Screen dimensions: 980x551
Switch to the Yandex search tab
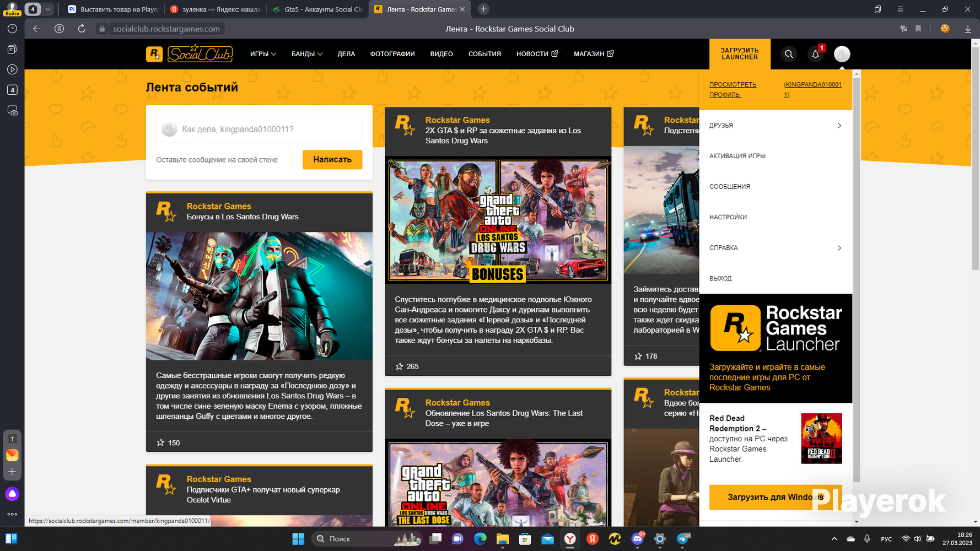pyautogui.click(x=216, y=9)
